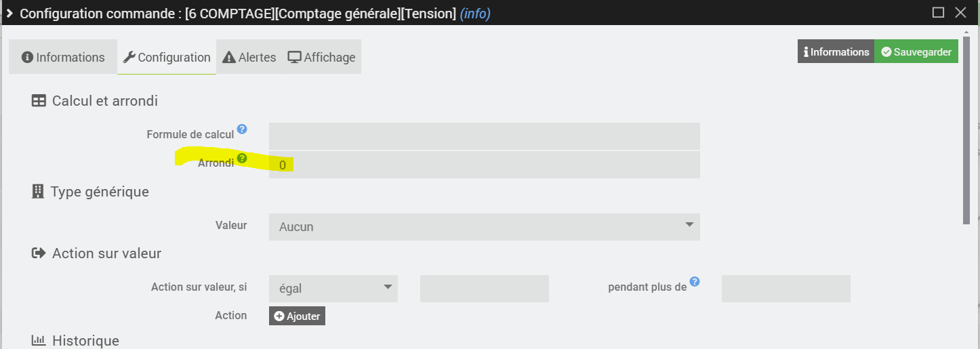Click the Historique chart icon
The height and width of the screenshot is (349, 980).
pos(39,340)
